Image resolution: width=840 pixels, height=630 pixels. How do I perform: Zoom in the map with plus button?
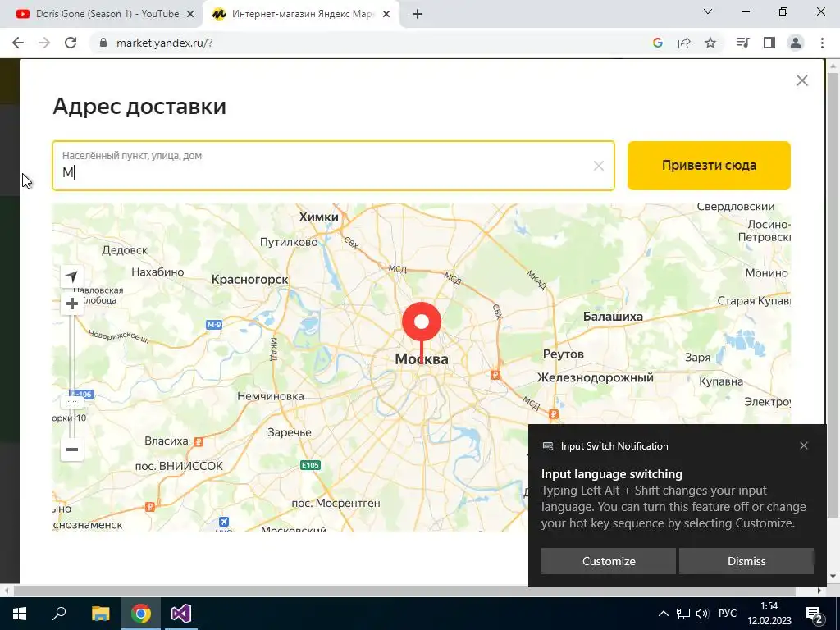click(x=72, y=304)
